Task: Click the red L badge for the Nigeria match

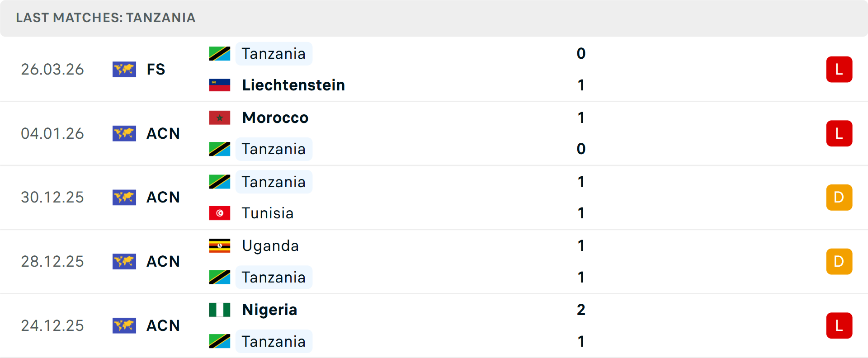Action: (x=839, y=325)
